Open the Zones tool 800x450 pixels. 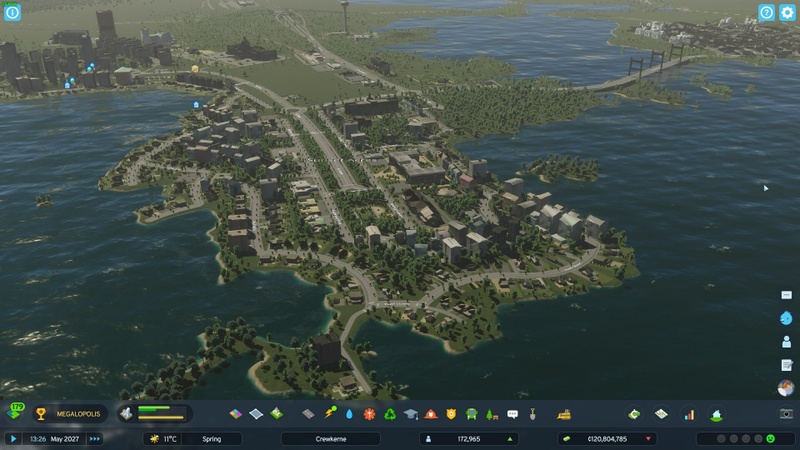click(x=235, y=414)
